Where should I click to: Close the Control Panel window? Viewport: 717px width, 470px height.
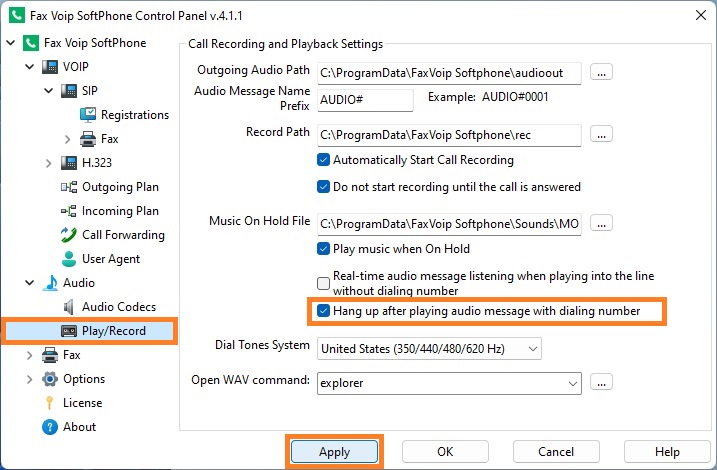(x=701, y=16)
